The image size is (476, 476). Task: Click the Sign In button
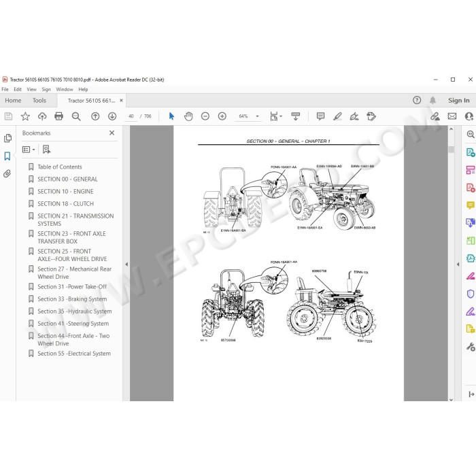point(459,100)
